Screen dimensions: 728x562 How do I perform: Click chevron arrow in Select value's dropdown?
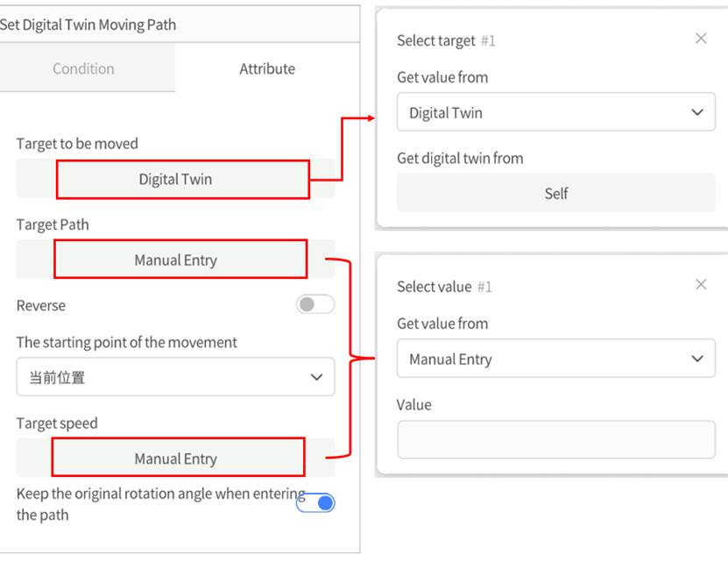coord(697,359)
